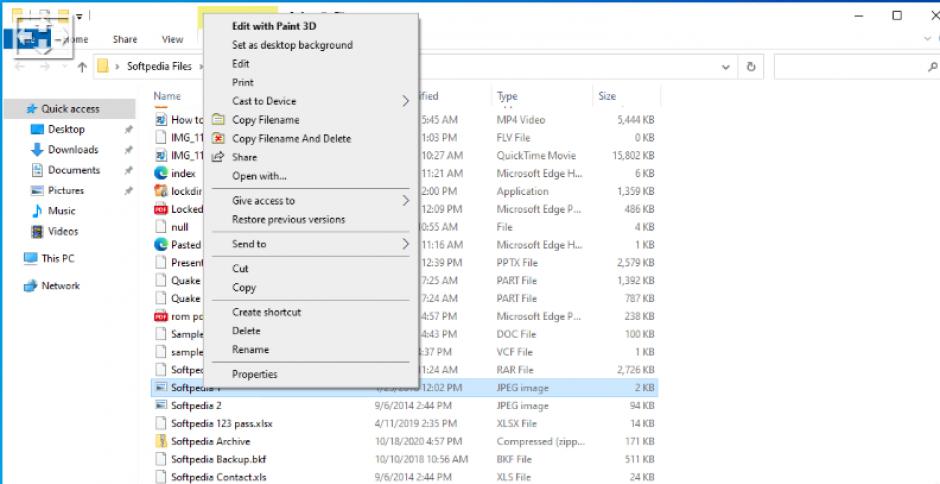The image size is (940, 484).
Task: Choose Create shortcut
Action: 266,312
